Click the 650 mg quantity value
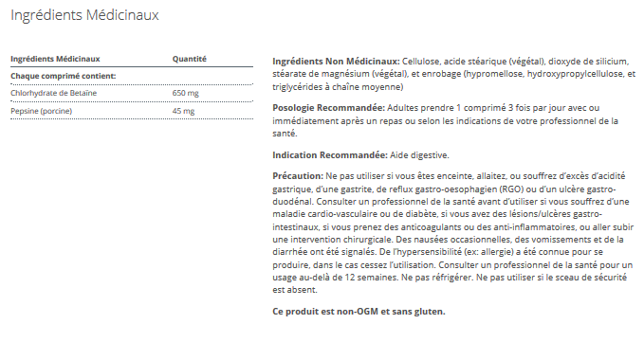The height and width of the screenshot is (342, 644). 186,93
